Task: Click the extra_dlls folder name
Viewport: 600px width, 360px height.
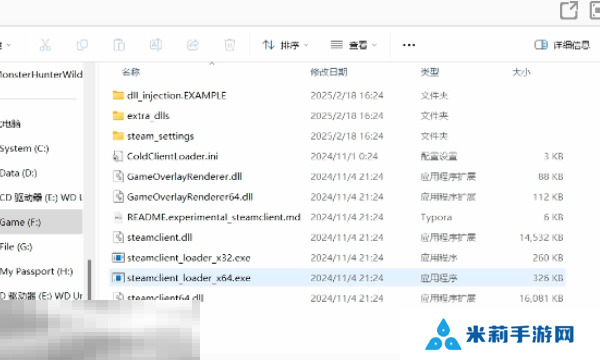Action: tap(148, 116)
